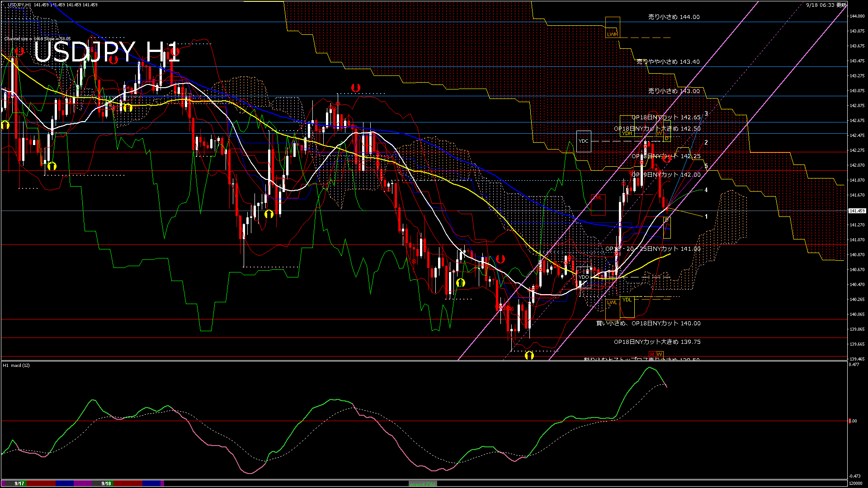868x488 pixels.
Task: Click the red down-arrow near 142.25 label
Action: click(667, 158)
